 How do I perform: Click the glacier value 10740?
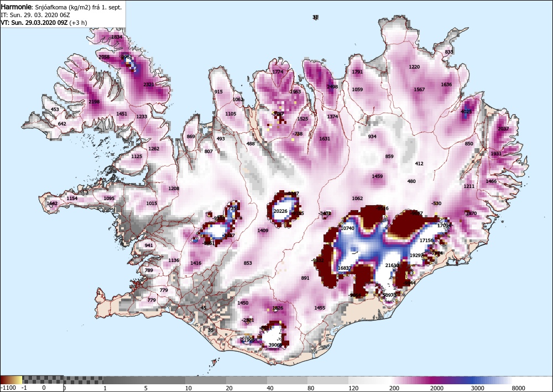pyautogui.click(x=347, y=228)
